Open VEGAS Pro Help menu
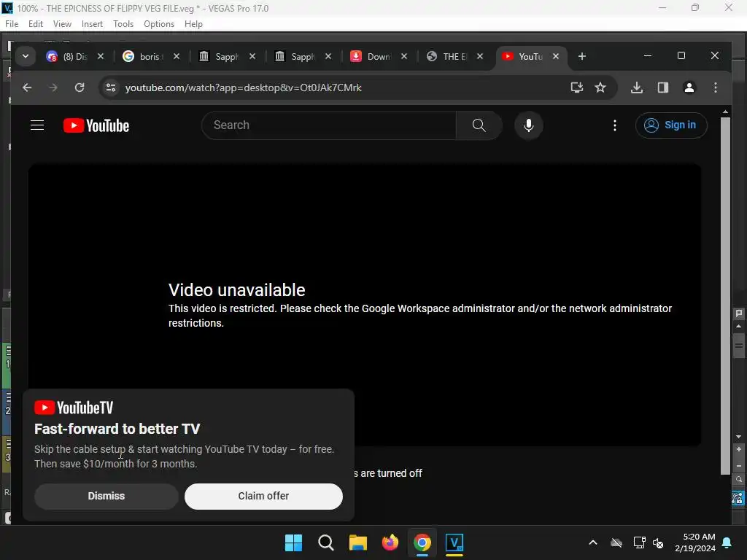The width and height of the screenshot is (747, 560). click(x=193, y=24)
